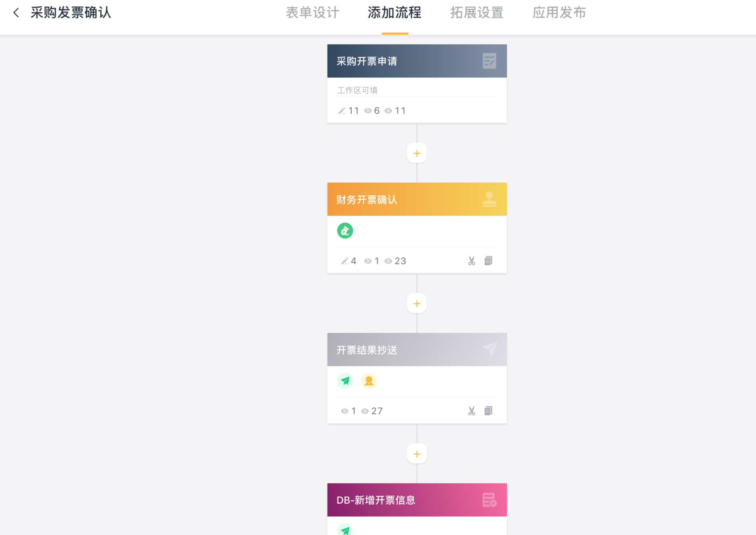The image size is (756, 535).
Task: Cut the 开票结果抄送 node
Action: point(471,411)
